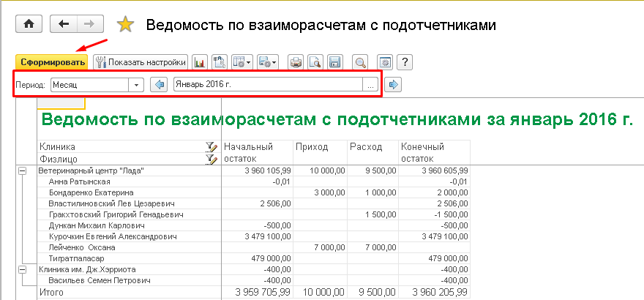This screenshot has width=644, height=300.
Task: Click the print icon in toolbar
Action: point(295,63)
